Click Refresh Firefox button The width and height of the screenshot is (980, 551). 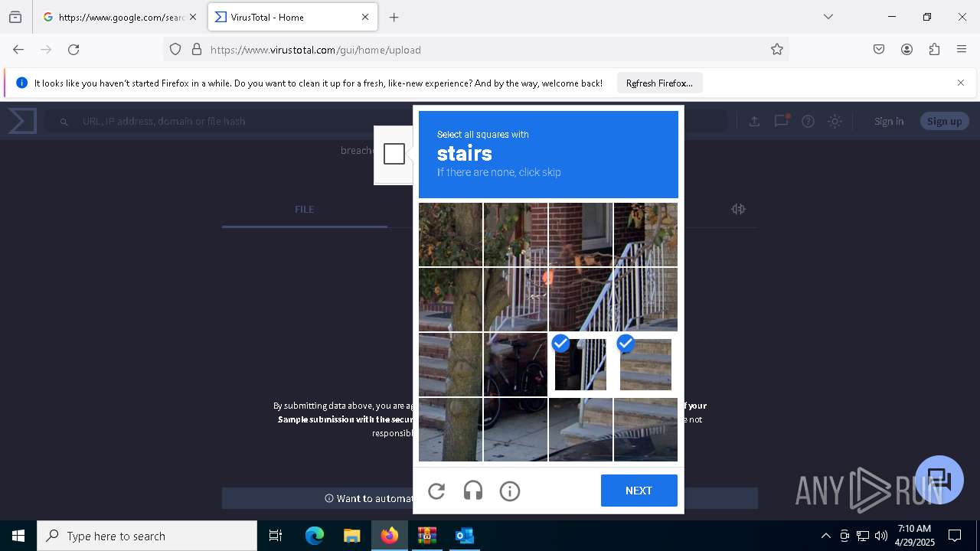pos(659,83)
